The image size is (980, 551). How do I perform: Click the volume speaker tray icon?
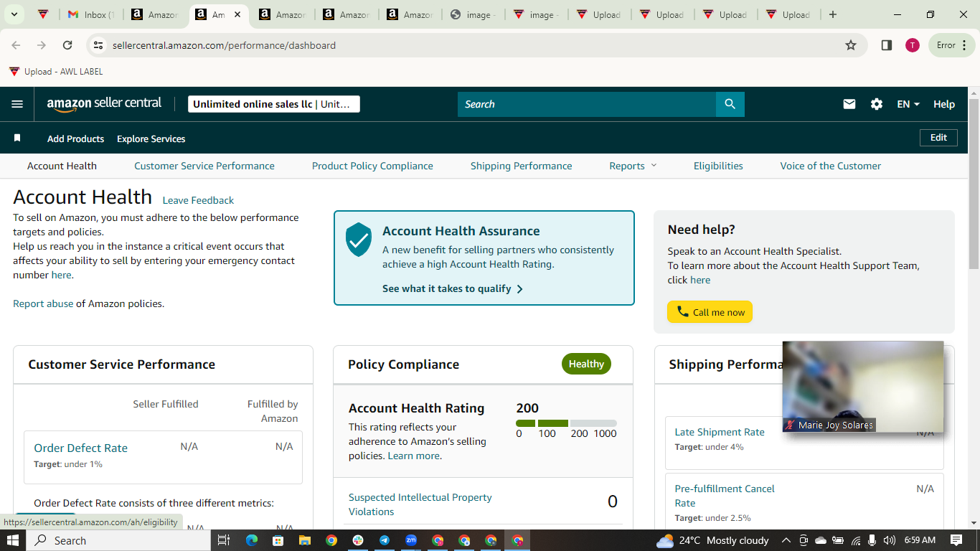890,540
